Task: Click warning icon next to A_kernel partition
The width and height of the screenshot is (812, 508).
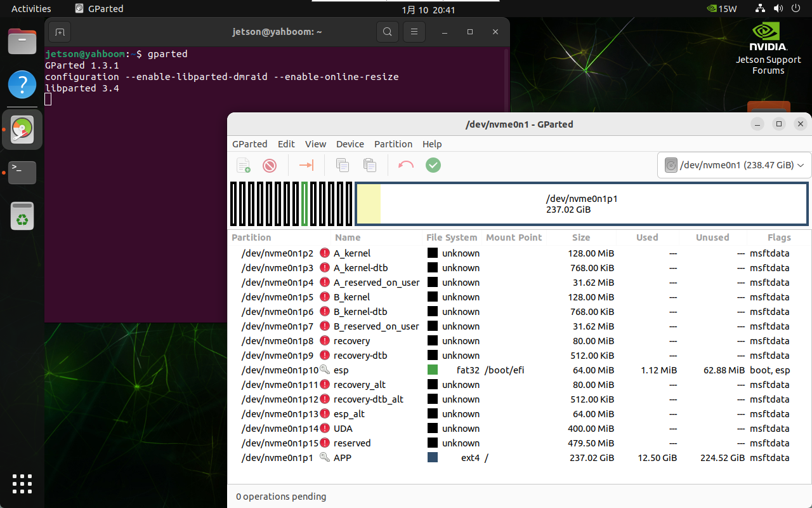Action: (325, 253)
